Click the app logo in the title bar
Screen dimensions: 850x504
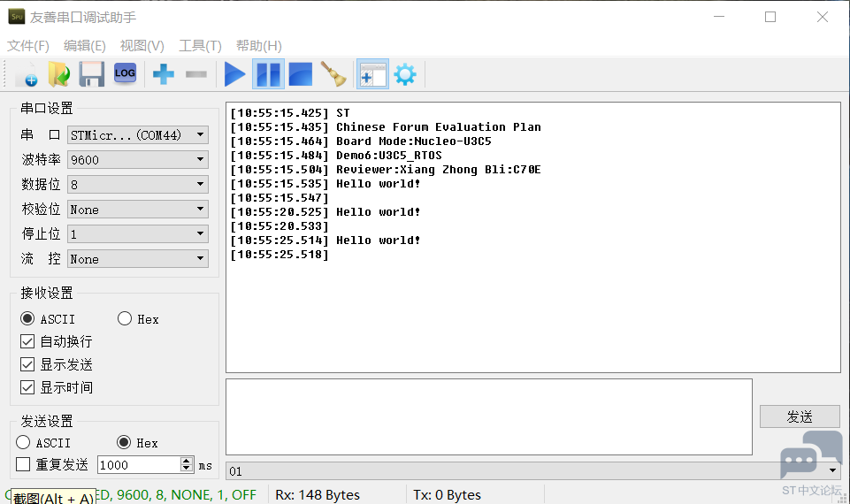click(17, 17)
